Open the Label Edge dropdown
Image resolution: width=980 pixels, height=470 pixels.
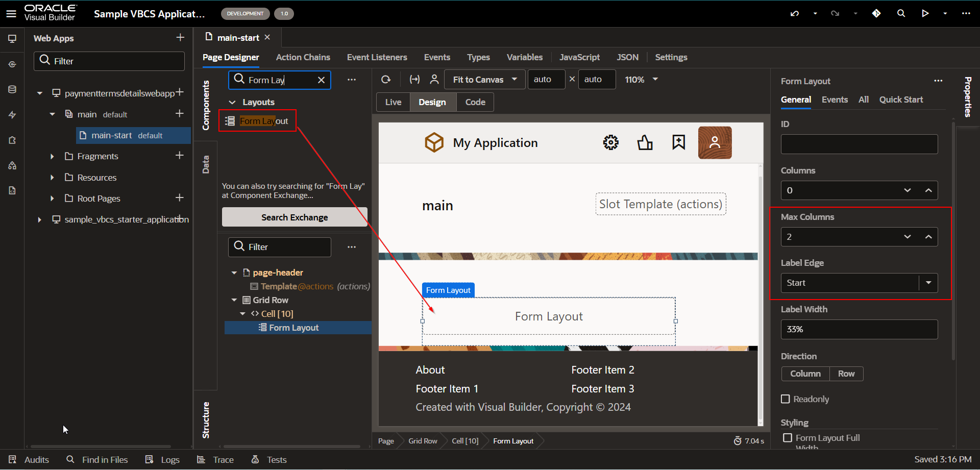928,283
